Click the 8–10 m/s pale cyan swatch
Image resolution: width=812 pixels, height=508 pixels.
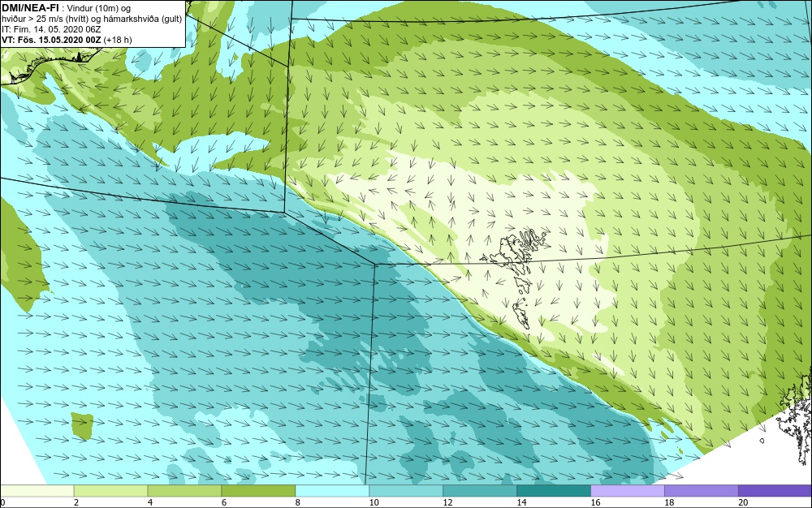(x=332, y=490)
